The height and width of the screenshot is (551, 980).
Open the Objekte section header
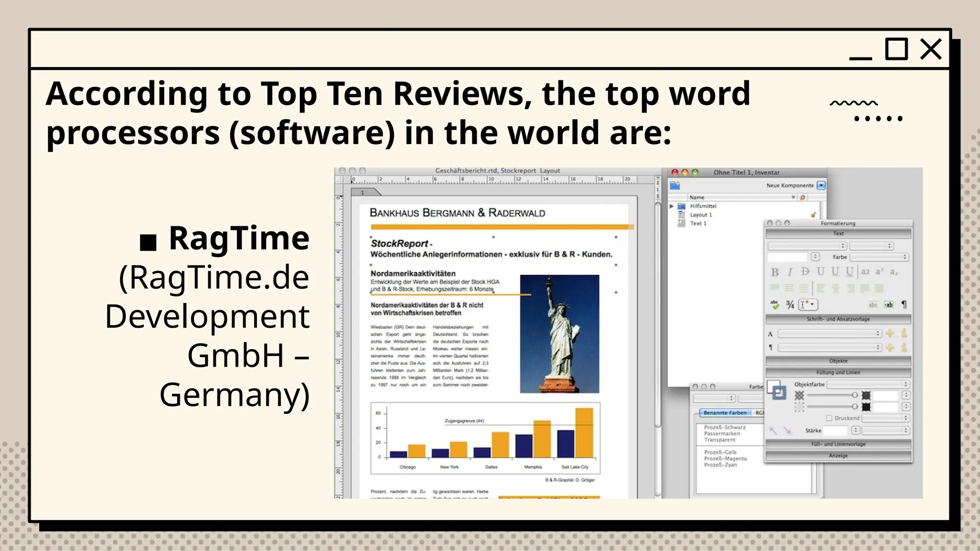[x=838, y=361]
